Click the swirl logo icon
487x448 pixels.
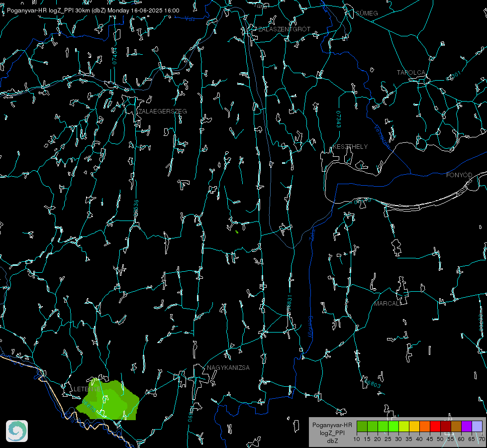click(17, 431)
